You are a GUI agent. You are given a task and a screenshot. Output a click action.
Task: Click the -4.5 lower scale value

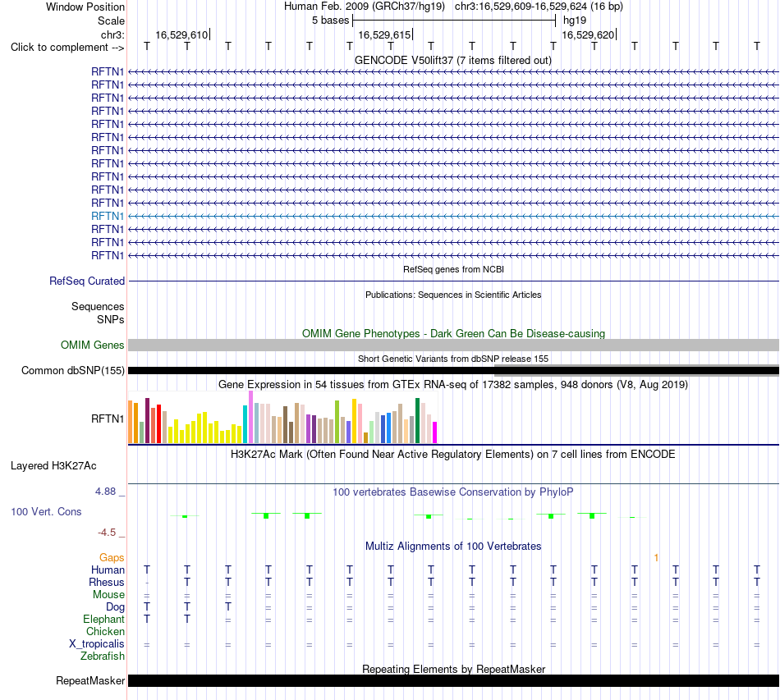pos(107,533)
